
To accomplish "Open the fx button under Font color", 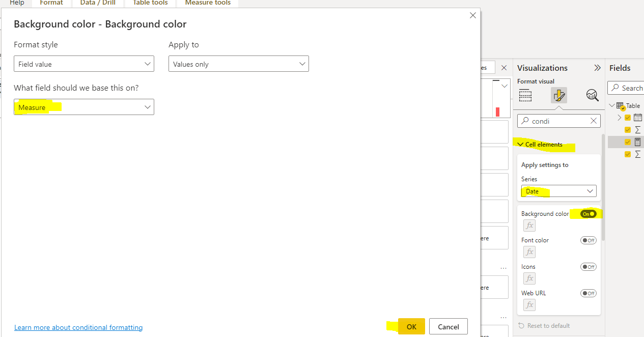I will tap(529, 252).
